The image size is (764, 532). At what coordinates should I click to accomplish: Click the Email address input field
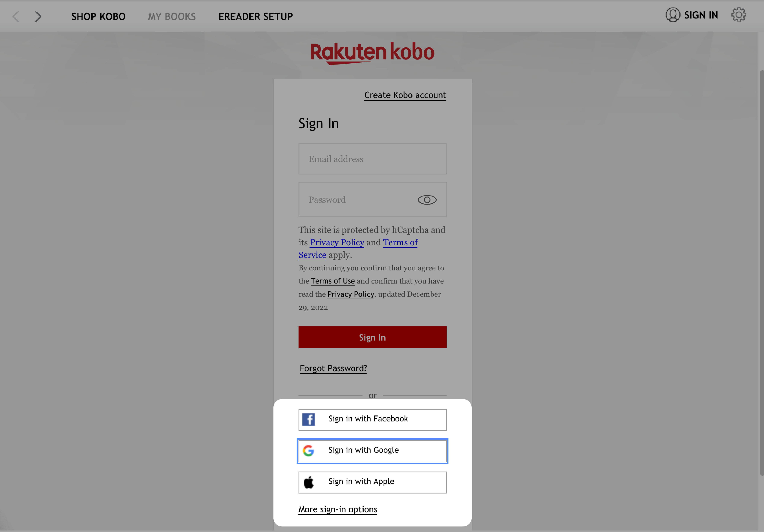point(372,158)
